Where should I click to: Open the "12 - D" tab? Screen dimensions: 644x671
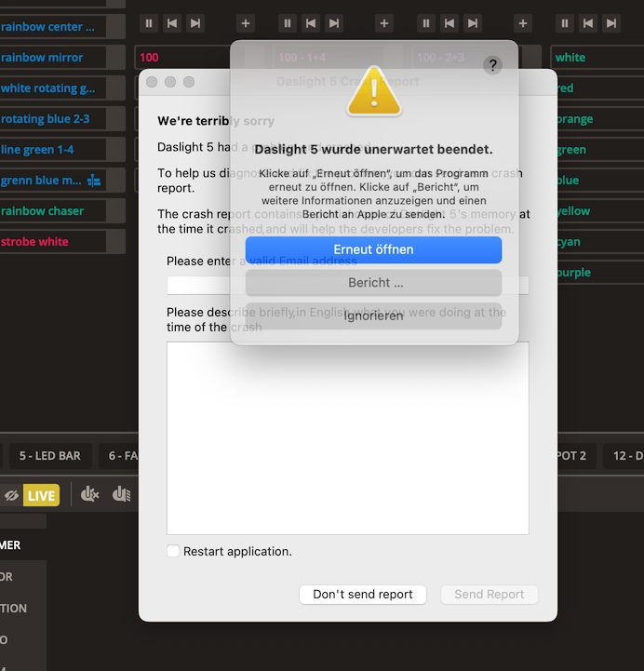pyautogui.click(x=624, y=456)
